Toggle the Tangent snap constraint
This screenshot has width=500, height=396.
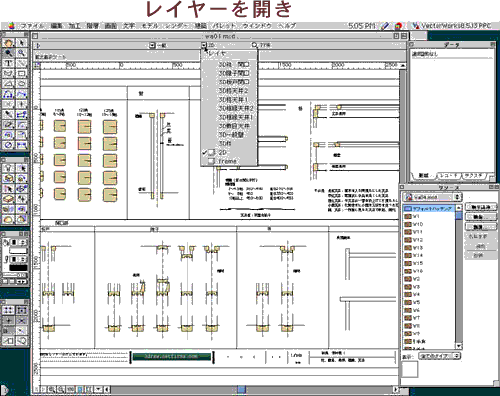pos(22,341)
